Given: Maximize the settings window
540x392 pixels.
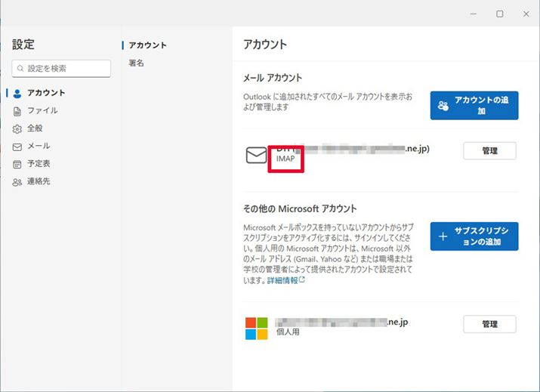Looking at the screenshot, I should click(499, 14).
